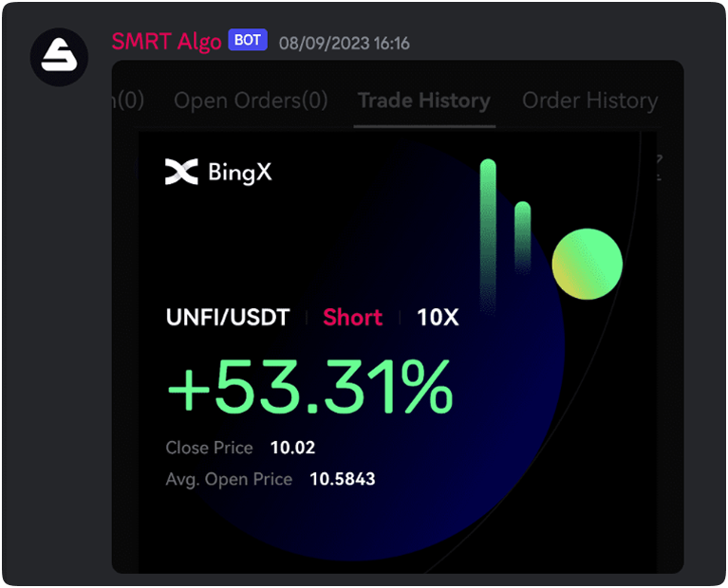Click the Avg. Open Price value 10.5843

(x=342, y=479)
